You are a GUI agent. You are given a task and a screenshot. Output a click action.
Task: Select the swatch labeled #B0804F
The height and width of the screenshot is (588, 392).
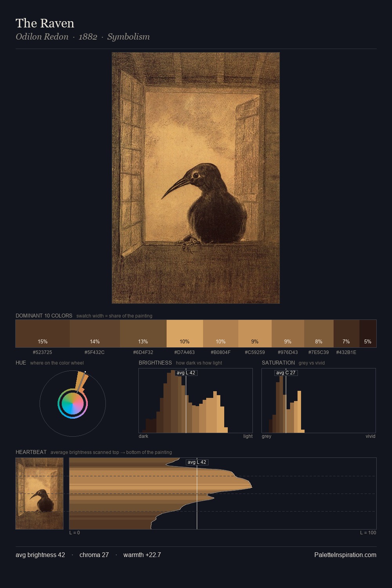(221, 334)
